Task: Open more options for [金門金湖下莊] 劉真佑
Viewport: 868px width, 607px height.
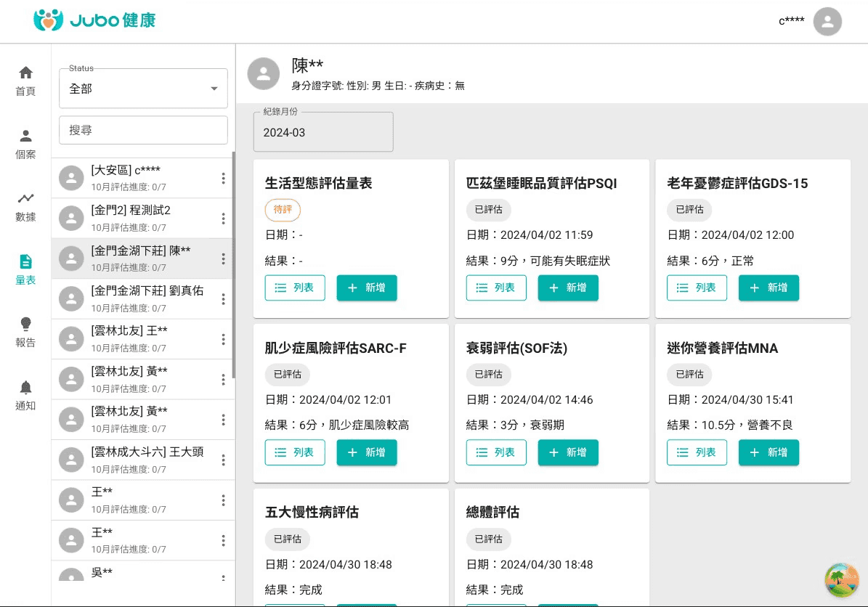Action: pos(223,299)
